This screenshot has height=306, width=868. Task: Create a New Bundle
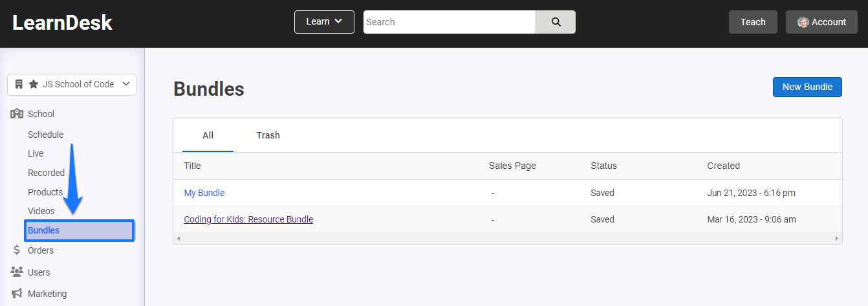tap(807, 87)
